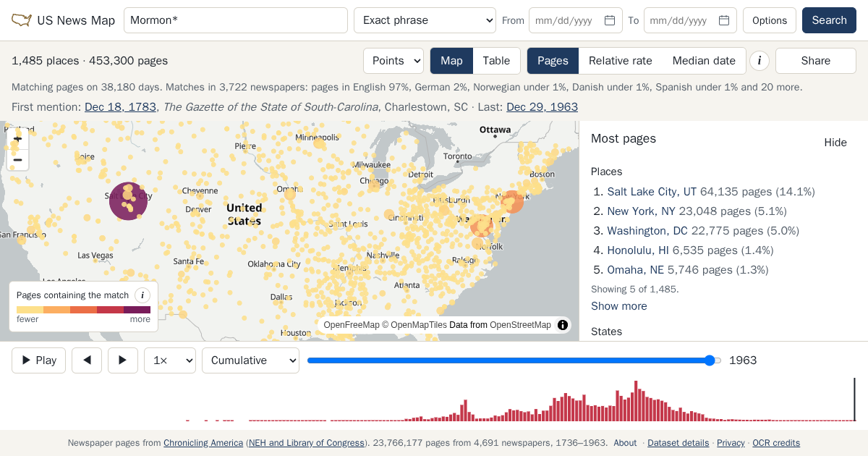The height and width of the screenshot is (456, 868).
Task: Open the About link in footer
Action: 625,443
